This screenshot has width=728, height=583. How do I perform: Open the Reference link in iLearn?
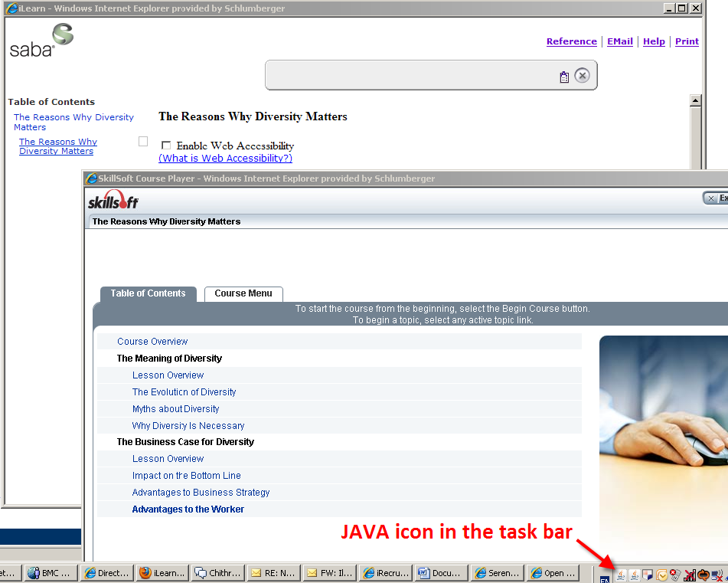(x=572, y=41)
